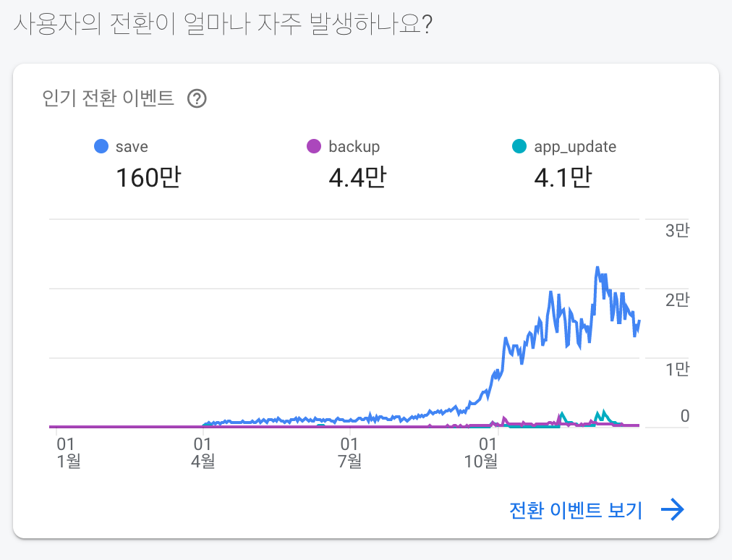The image size is (732, 560).
Task: Click the blue save line peak
Action: tap(597, 268)
